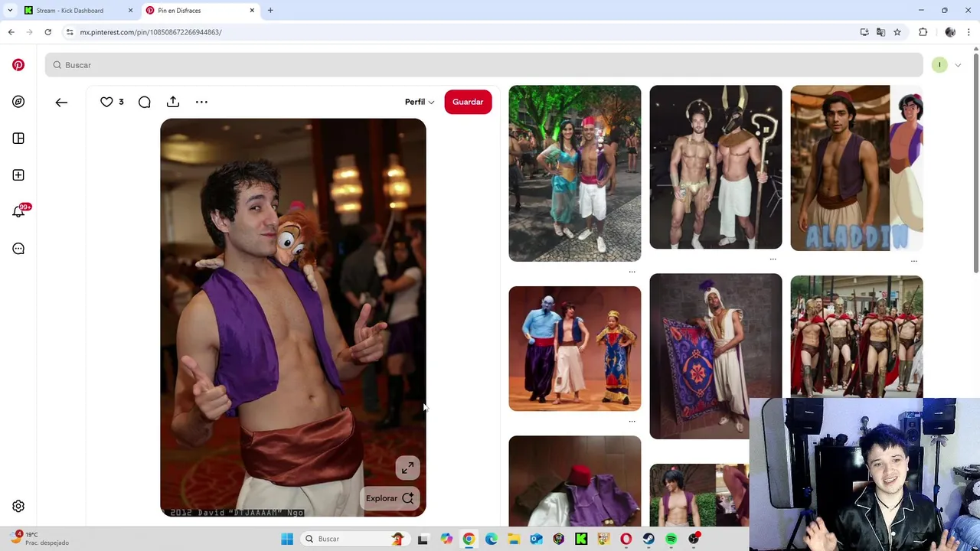Bookmark this page with star icon
This screenshot has height=551, width=980.
coord(897,32)
